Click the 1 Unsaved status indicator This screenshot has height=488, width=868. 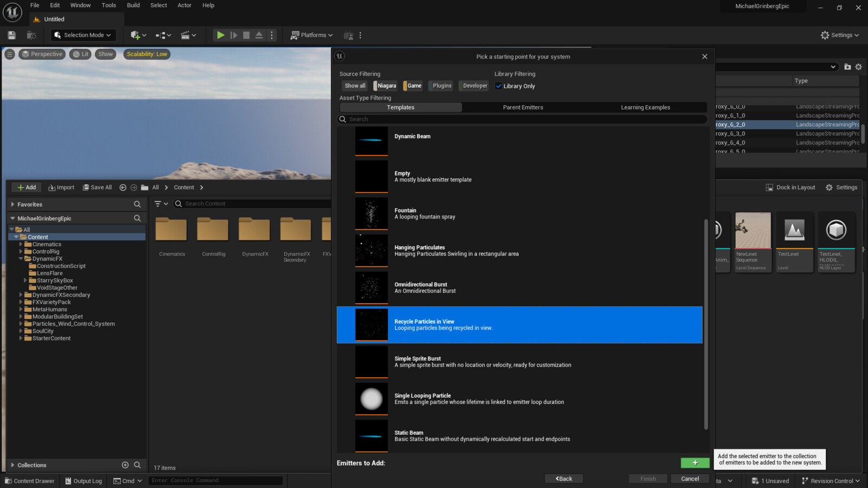pos(770,481)
